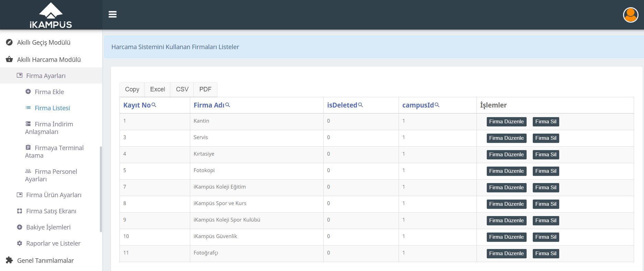The height and width of the screenshot is (271, 644).
Task: Edit iKampüs Güvenlik via Firma Düzenle
Action: click(x=506, y=237)
